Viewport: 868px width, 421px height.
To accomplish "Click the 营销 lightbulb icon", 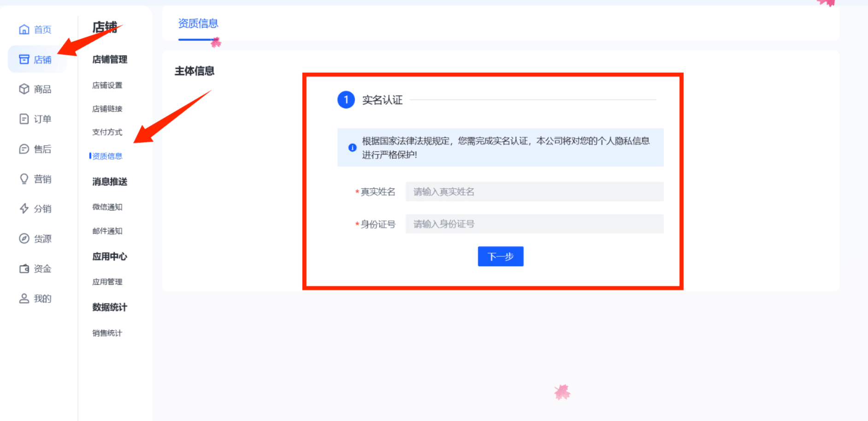I will 24,179.
